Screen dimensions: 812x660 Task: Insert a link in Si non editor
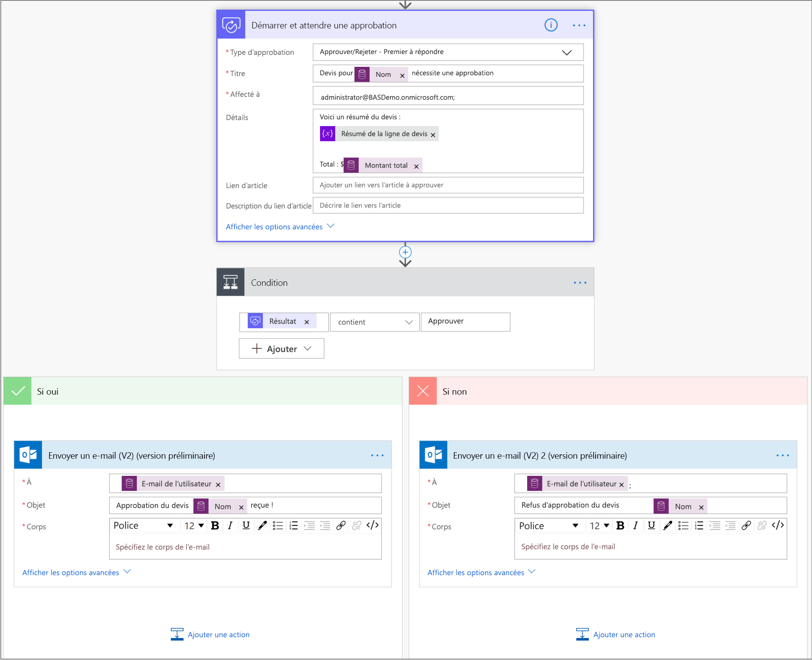(x=746, y=526)
